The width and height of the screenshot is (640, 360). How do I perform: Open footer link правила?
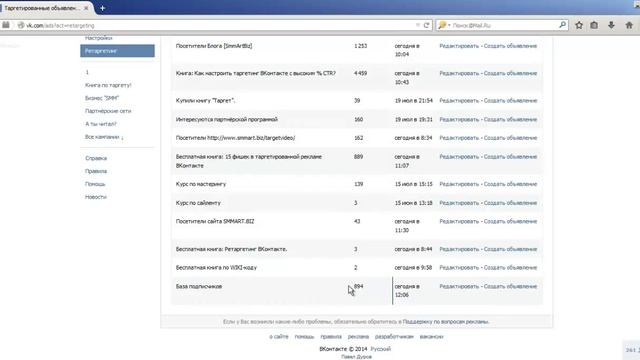[331, 337]
